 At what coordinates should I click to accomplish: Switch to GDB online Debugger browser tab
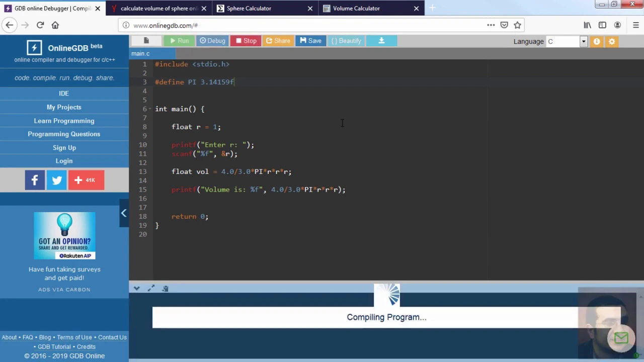click(x=52, y=9)
